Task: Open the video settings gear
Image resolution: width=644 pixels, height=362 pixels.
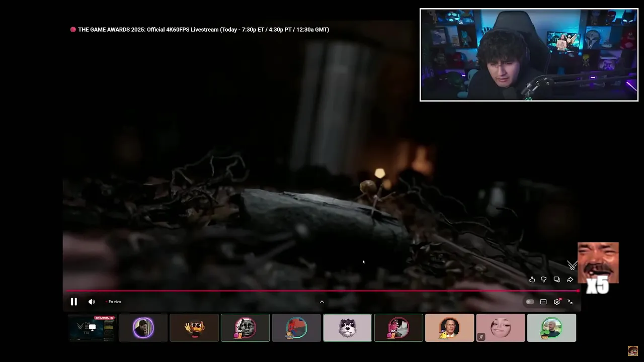Action: [557, 302]
